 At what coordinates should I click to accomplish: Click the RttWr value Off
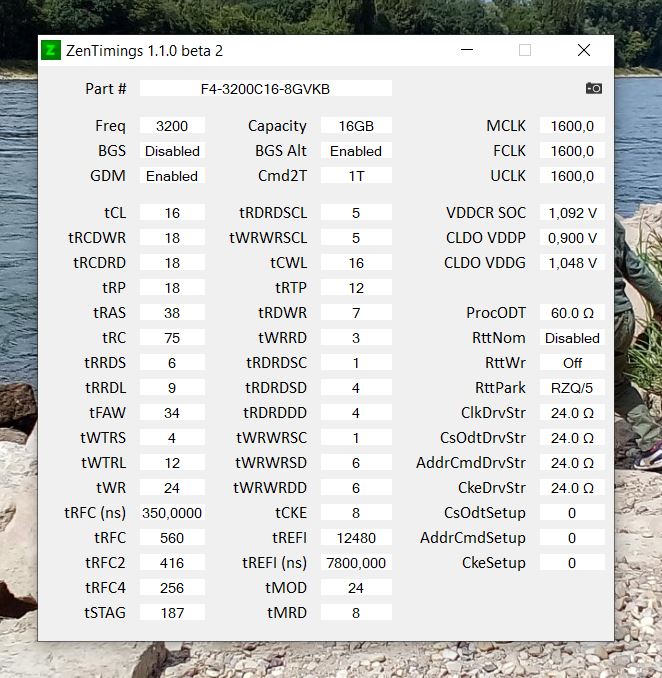click(572, 363)
